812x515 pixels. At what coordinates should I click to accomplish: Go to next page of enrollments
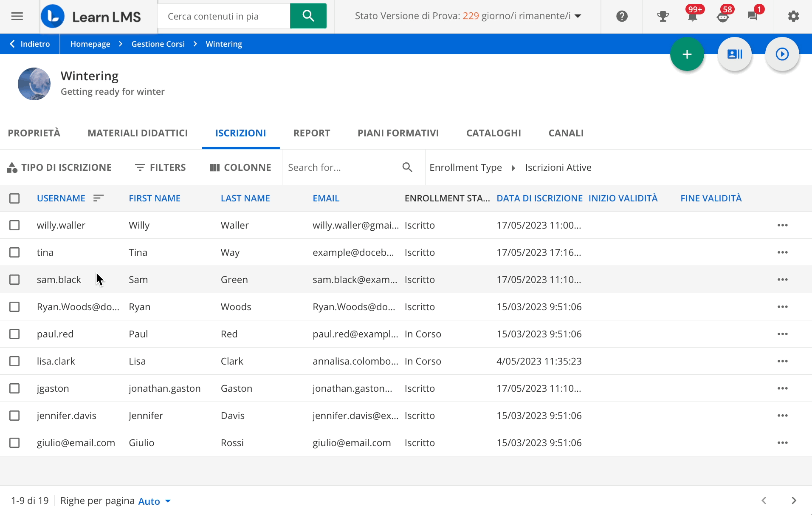794,501
